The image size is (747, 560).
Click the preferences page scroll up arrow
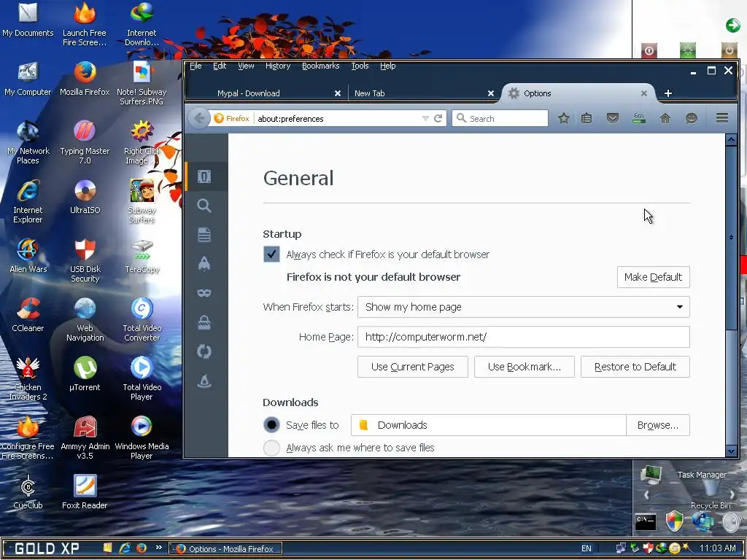tap(731, 139)
